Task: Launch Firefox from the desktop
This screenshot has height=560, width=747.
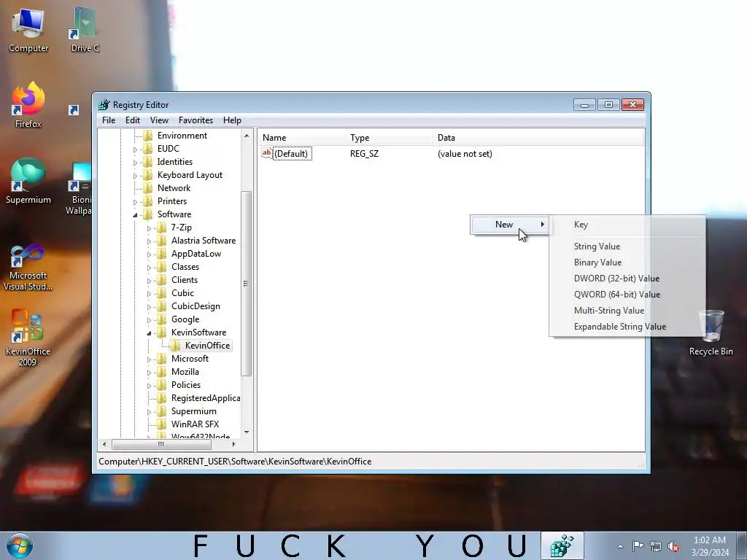Action: point(28,105)
